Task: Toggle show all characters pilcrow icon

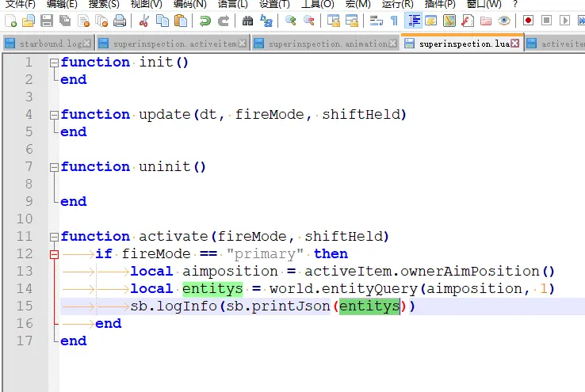Action: [x=394, y=21]
